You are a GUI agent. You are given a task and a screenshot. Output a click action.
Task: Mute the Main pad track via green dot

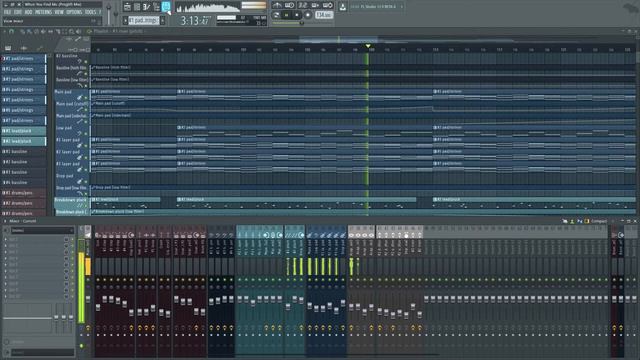(86, 98)
